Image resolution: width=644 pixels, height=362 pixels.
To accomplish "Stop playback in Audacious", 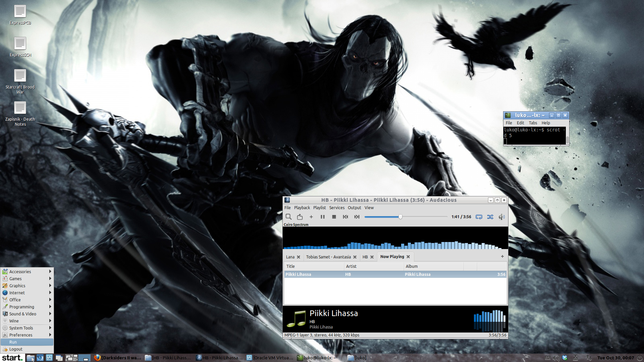I will pos(334,217).
